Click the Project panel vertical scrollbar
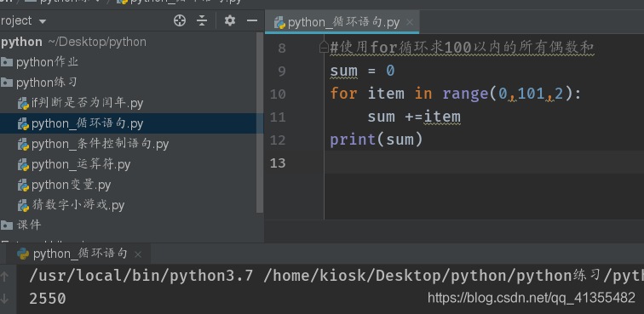 point(260,123)
